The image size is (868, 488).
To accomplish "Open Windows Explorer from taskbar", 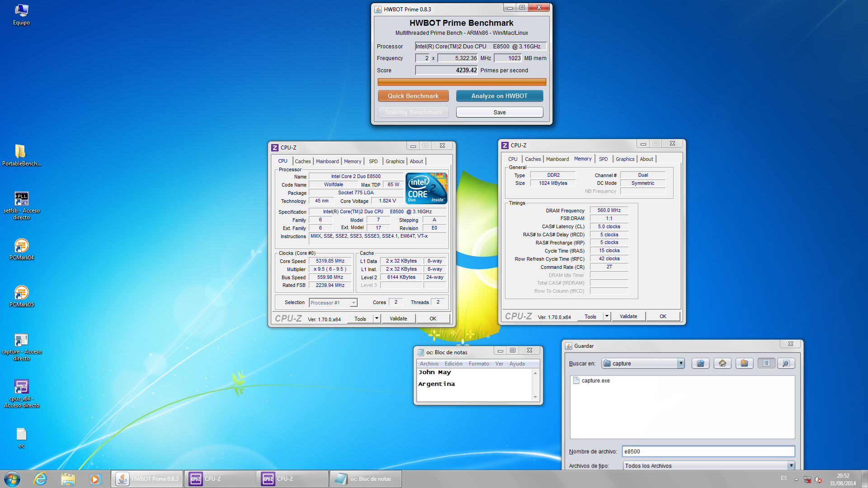I will 68,479.
